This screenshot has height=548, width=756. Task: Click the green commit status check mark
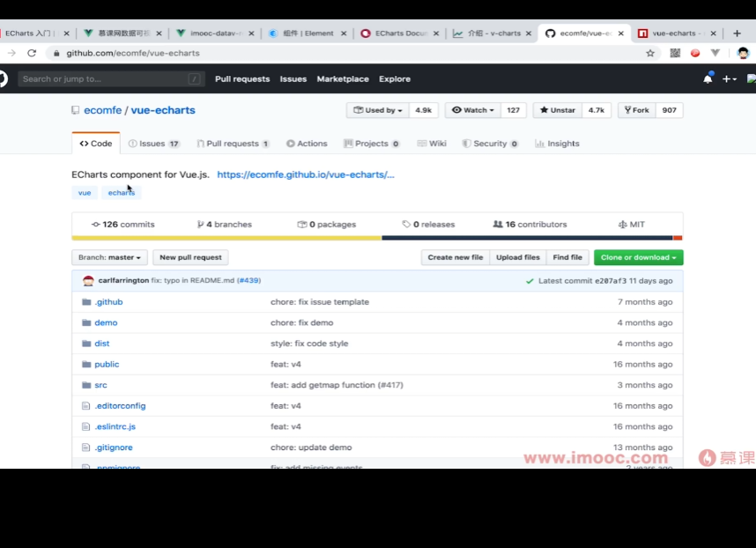(530, 281)
